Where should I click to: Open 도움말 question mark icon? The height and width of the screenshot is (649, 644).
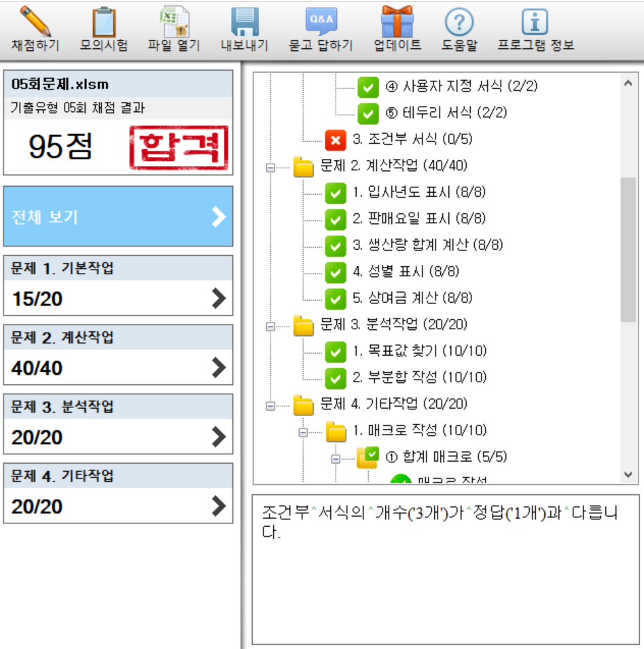point(459,21)
